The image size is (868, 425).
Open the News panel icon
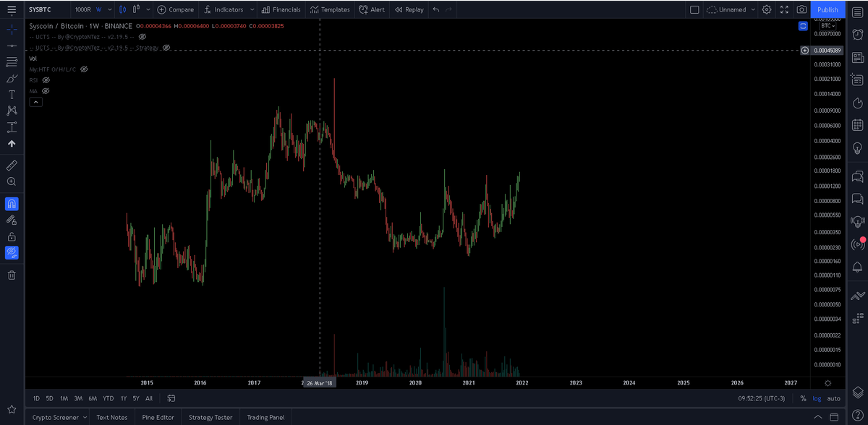tap(858, 57)
